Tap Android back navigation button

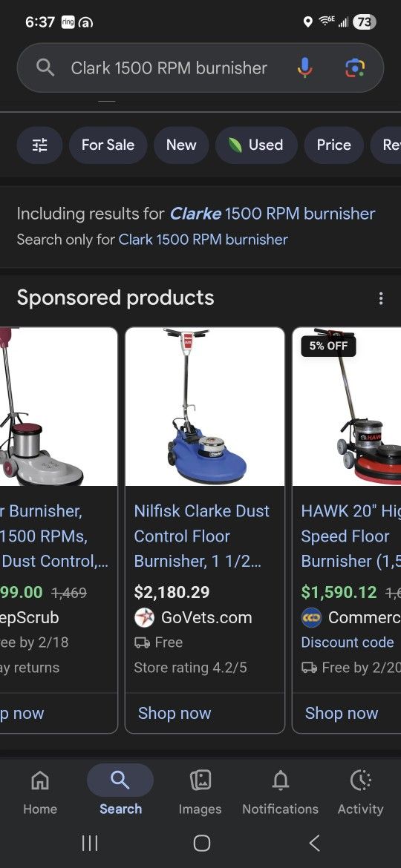tap(314, 843)
